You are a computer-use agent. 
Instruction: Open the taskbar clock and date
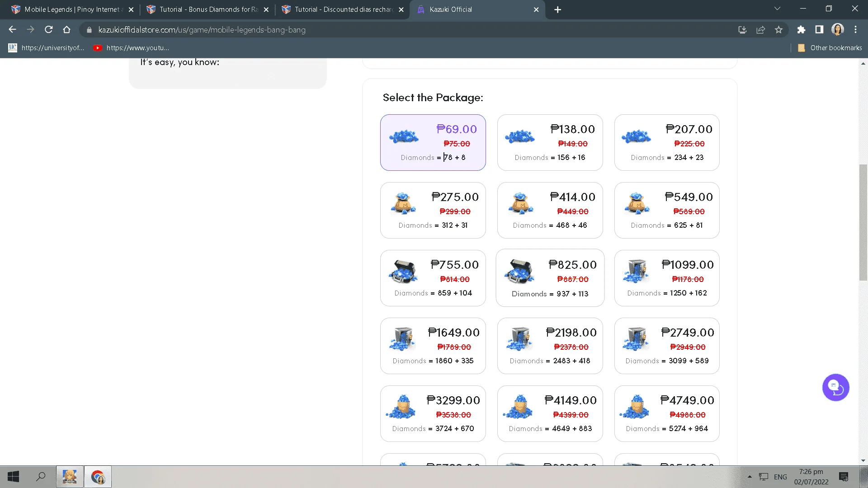[811, 477]
